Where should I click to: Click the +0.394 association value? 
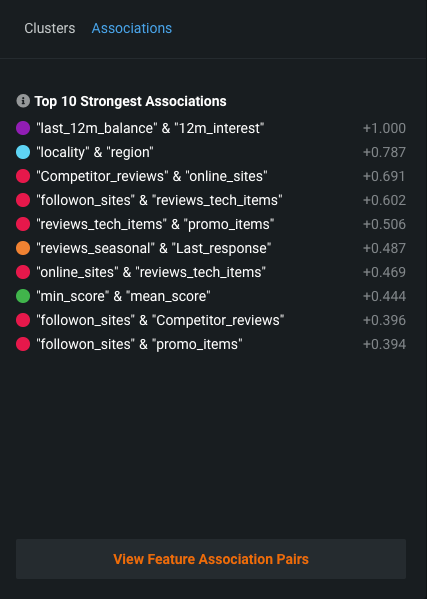click(384, 344)
